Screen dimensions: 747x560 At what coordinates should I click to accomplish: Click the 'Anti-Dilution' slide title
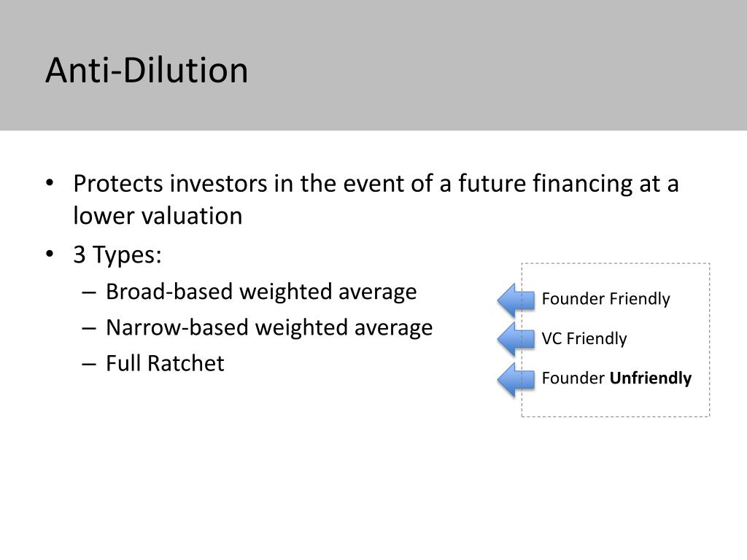pos(147,71)
